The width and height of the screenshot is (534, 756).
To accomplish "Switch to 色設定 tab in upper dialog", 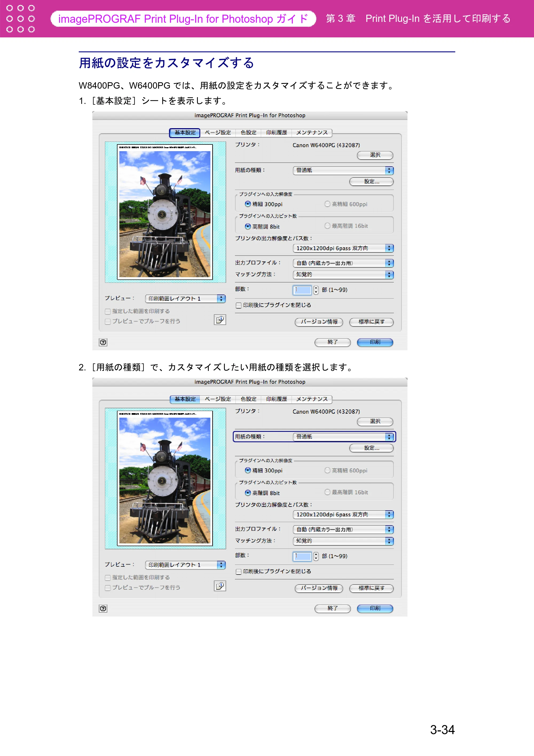I will pos(248,133).
